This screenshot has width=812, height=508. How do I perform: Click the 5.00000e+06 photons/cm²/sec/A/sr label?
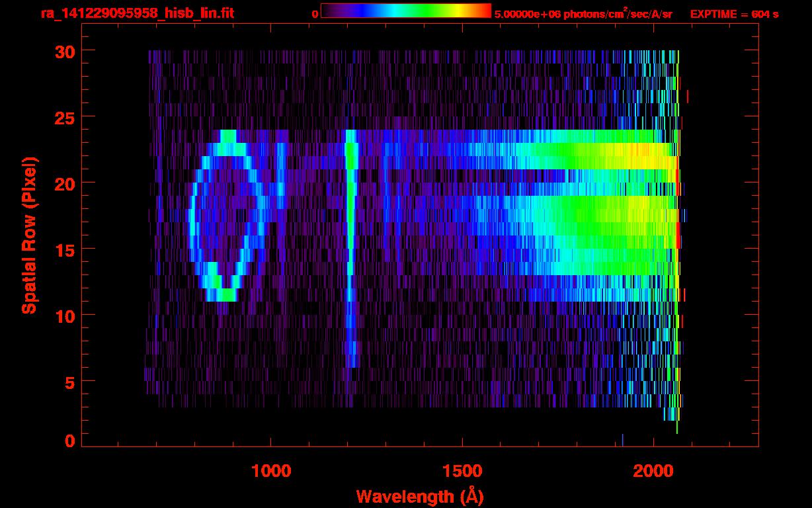(583, 13)
